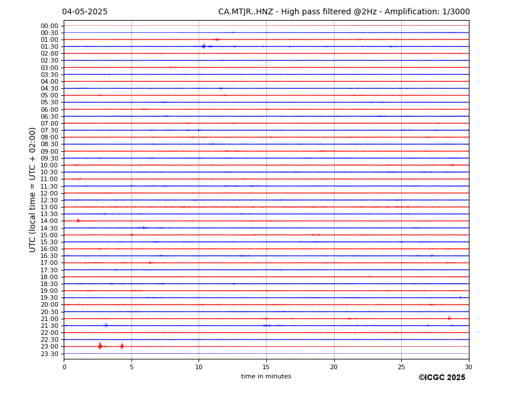Click the blue blip near minute 27 on 16:30 trace
The image size is (532, 399).
[432, 256]
